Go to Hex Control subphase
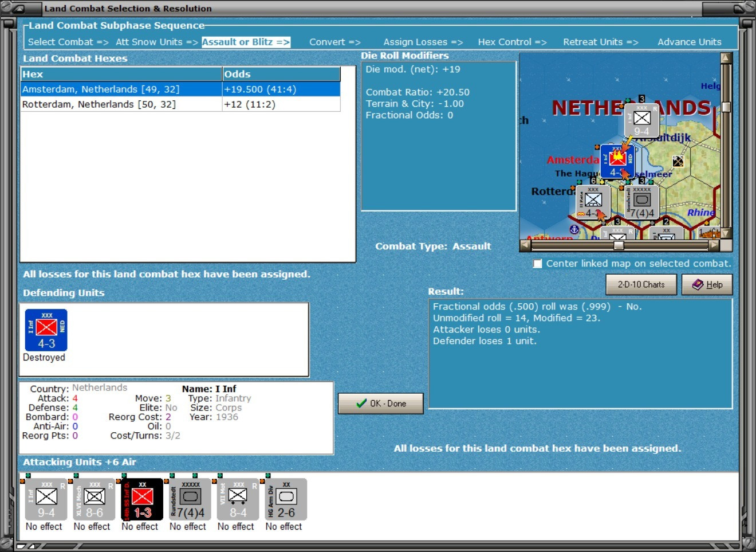The width and height of the screenshot is (756, 552). point(512,42)
